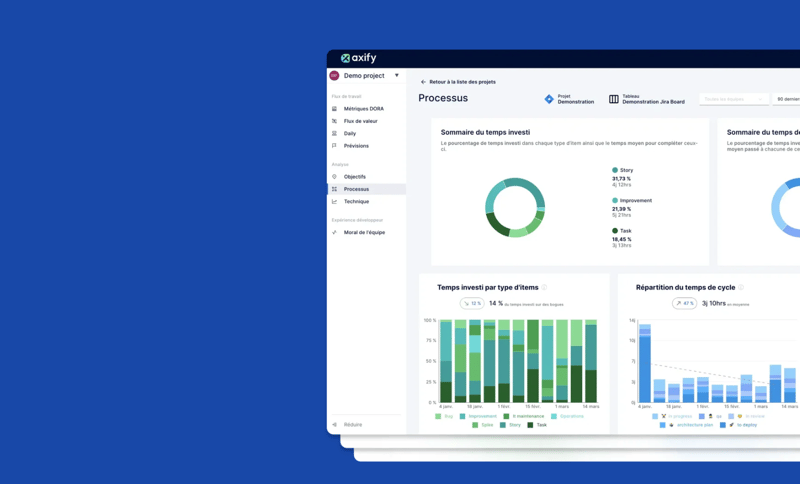Click the Task legend color swatch
Viewport: 800px width, 484px height.
coord(530,425)
